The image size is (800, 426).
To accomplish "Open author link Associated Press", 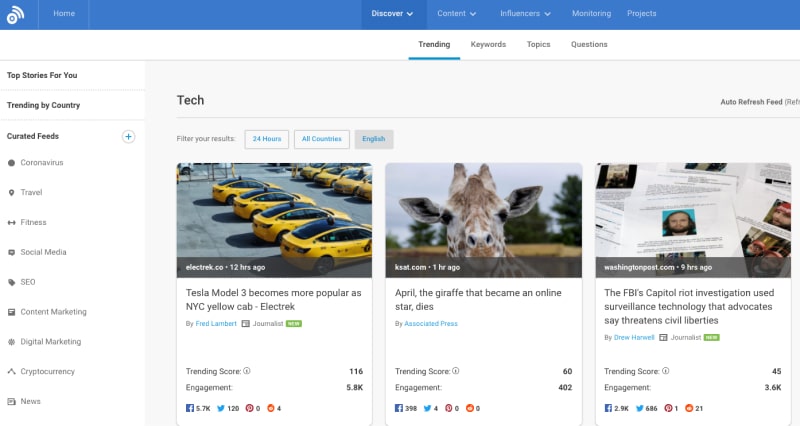I will [x=431, y=323].
